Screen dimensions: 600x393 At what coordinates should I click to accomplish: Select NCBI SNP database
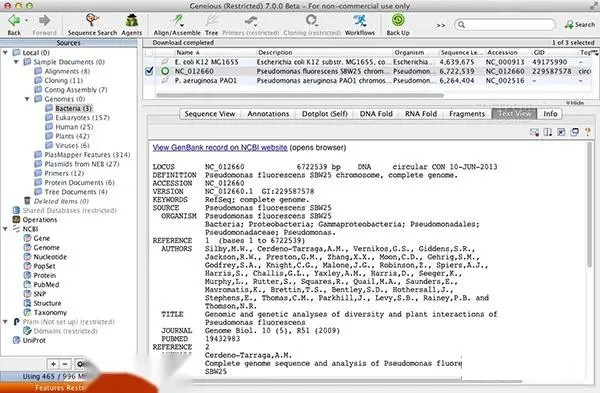(35, 294)
